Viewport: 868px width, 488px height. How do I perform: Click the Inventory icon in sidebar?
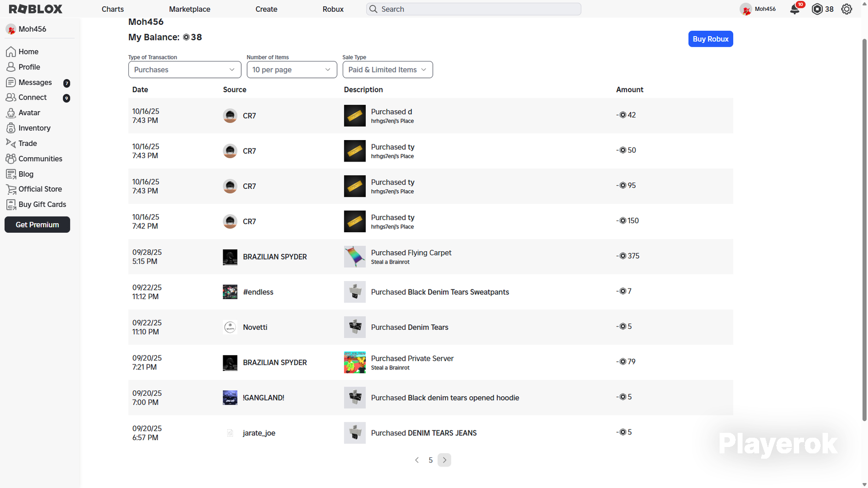tap(11, 128)
